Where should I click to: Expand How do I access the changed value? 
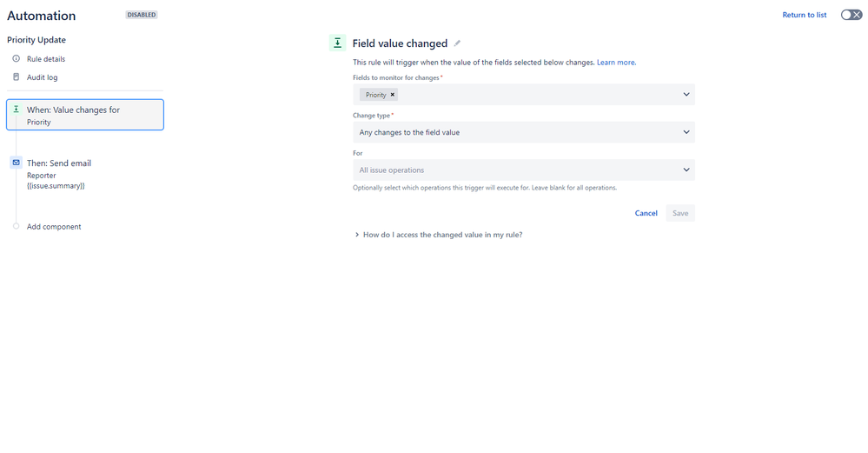pos(438,235)
